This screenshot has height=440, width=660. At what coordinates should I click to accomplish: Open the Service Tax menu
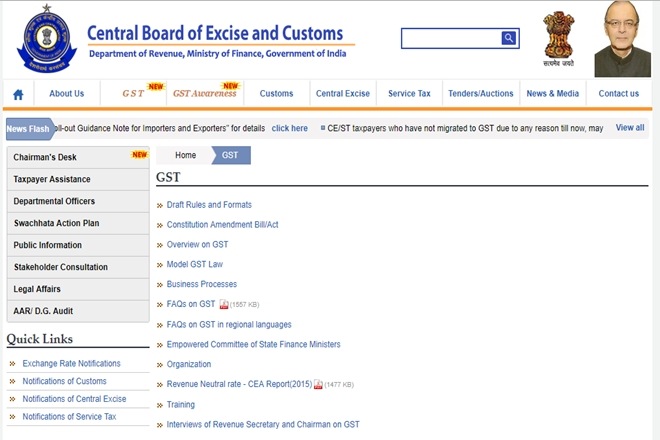pos(409,94)
